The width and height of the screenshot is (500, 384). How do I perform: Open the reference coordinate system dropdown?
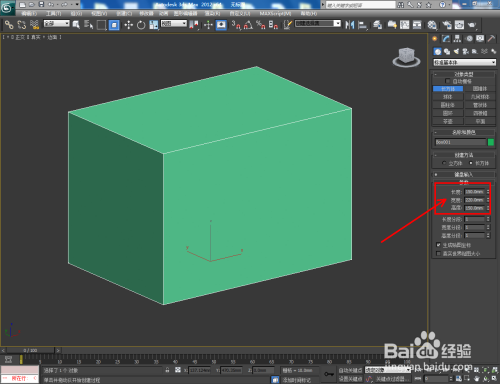[x=174, y=23]
